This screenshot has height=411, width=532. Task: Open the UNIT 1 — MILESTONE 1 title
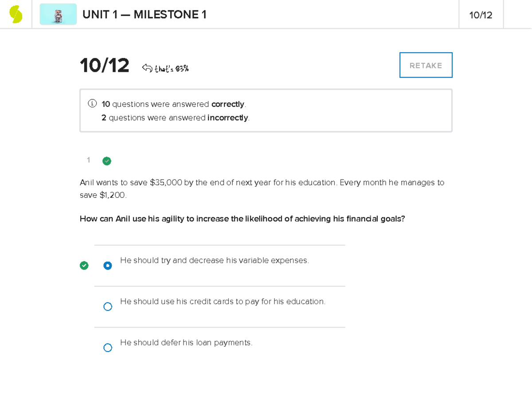[145, 14]
